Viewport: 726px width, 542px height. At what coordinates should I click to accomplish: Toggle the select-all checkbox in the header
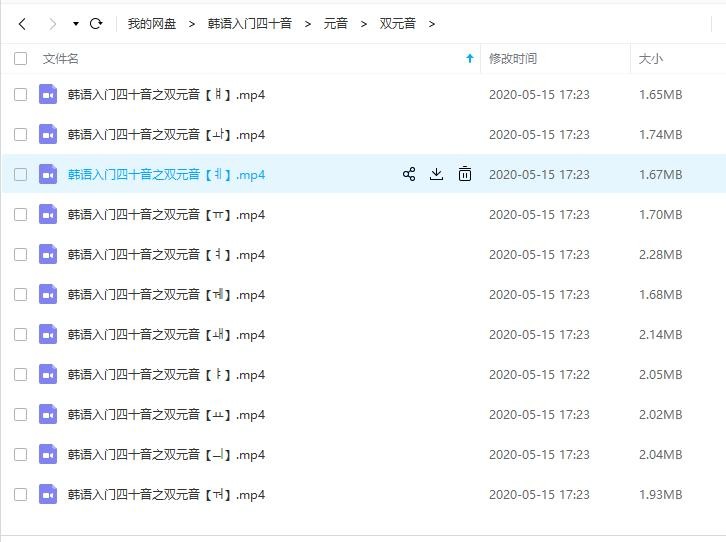[x=21, y=59]
